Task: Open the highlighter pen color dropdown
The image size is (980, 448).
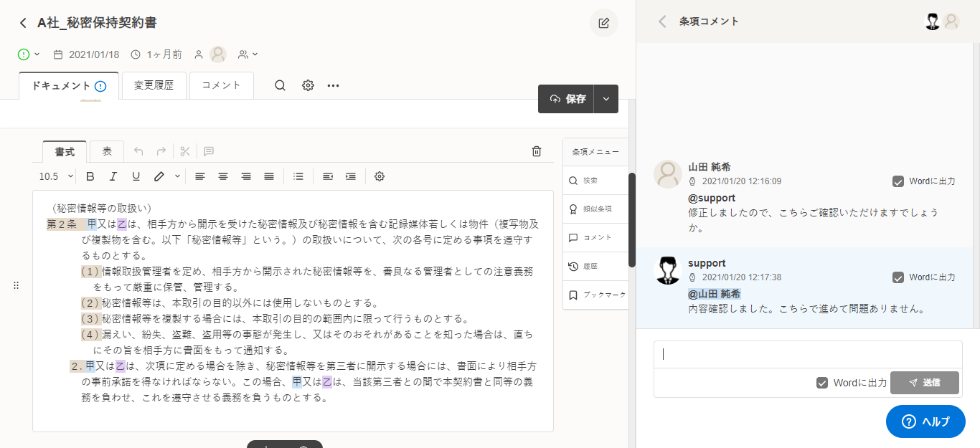Action: 177,176
